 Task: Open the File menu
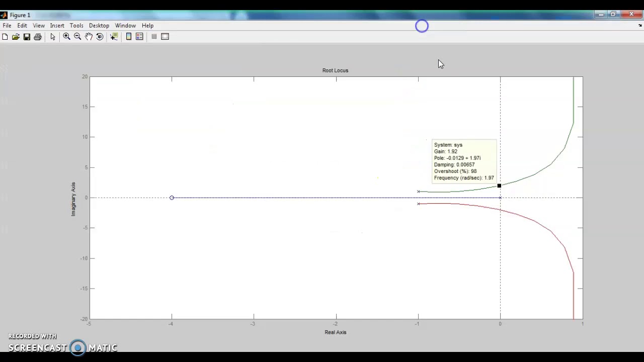tap(7, 26)
